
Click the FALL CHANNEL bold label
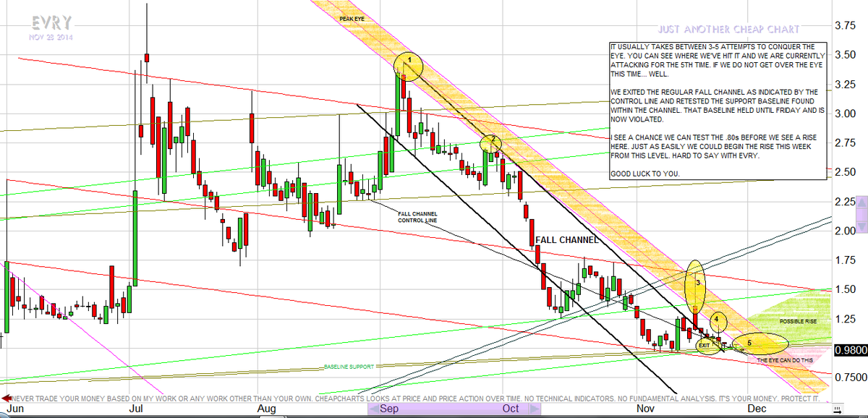pos(566,239)
